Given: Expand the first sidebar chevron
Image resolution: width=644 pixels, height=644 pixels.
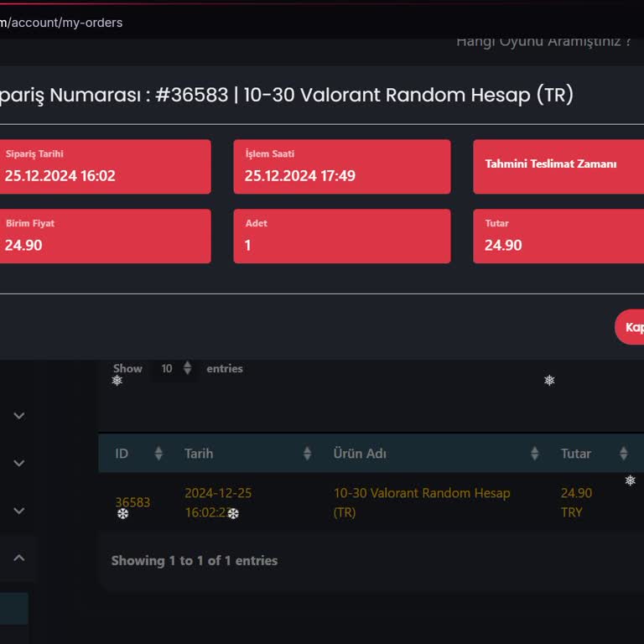Looking at the screenshot, I should [19, 416].
